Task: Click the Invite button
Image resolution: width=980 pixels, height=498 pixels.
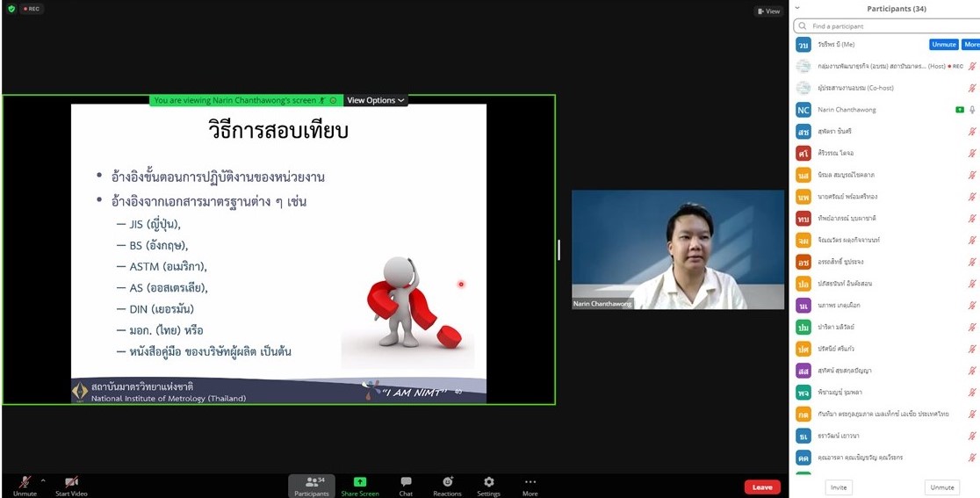Action: coord(839,487)
